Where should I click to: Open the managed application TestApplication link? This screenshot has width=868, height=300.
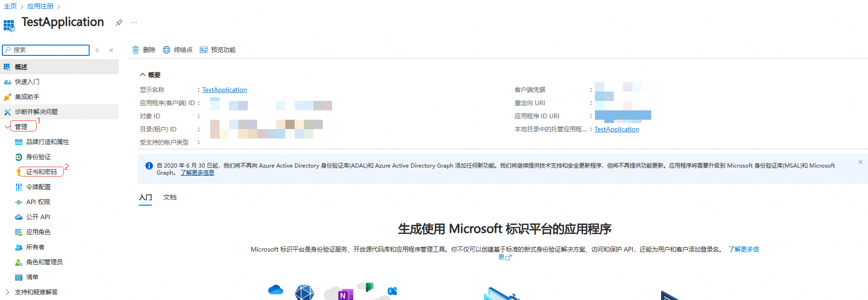617,129
